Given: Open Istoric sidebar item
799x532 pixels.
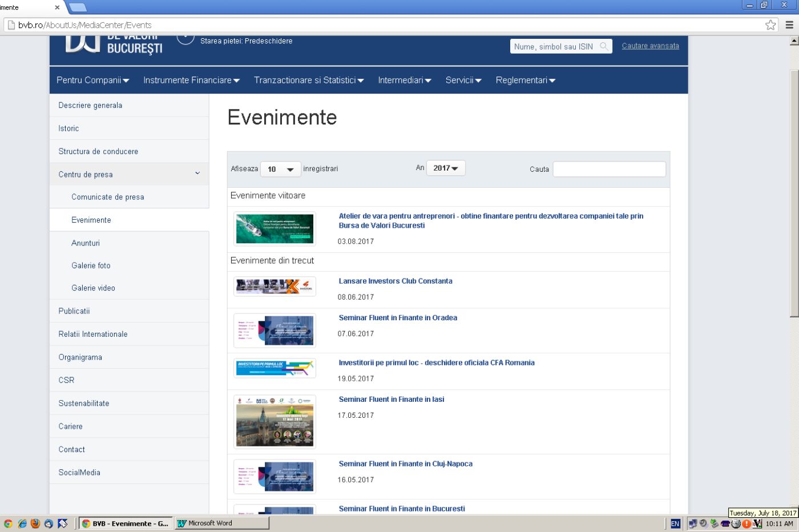Looking at the screenshot, I should click(129, 128).
